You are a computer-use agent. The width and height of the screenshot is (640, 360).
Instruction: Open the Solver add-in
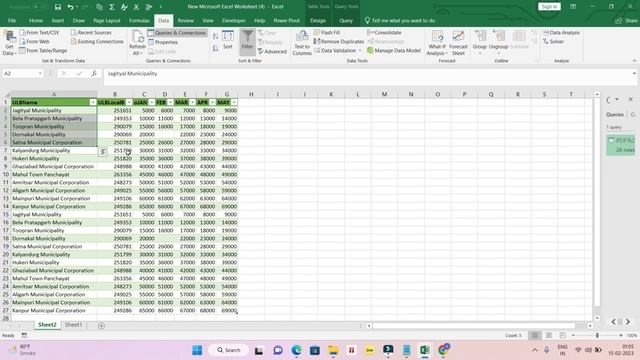click(553, 41)
